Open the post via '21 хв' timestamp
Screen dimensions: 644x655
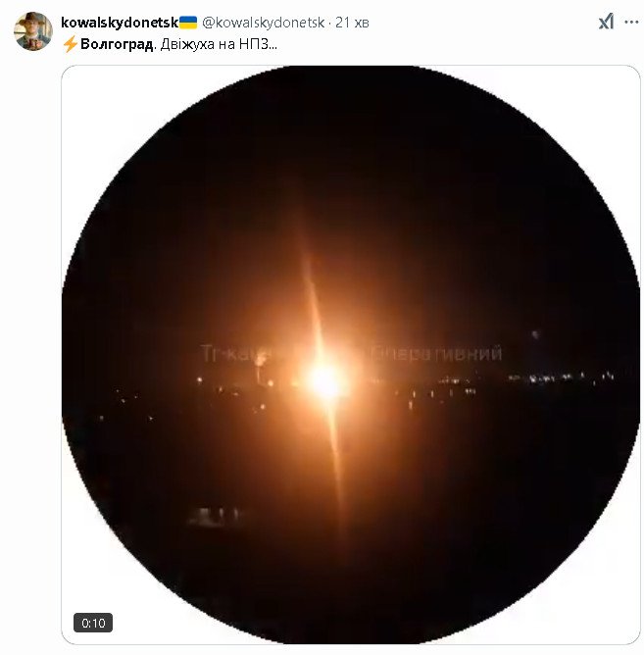point(349,23)
